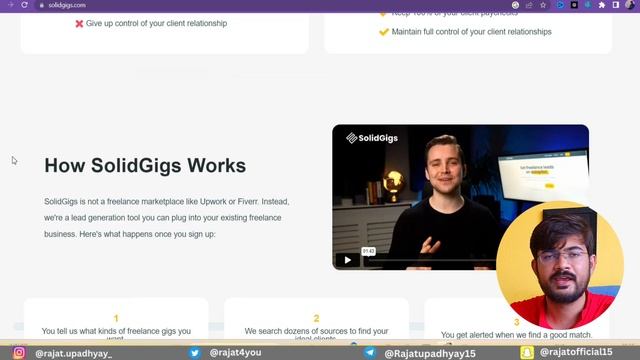Bookmark this page with the star icon
The width and height of the screenshot is (640, 360).
(543, 5)
